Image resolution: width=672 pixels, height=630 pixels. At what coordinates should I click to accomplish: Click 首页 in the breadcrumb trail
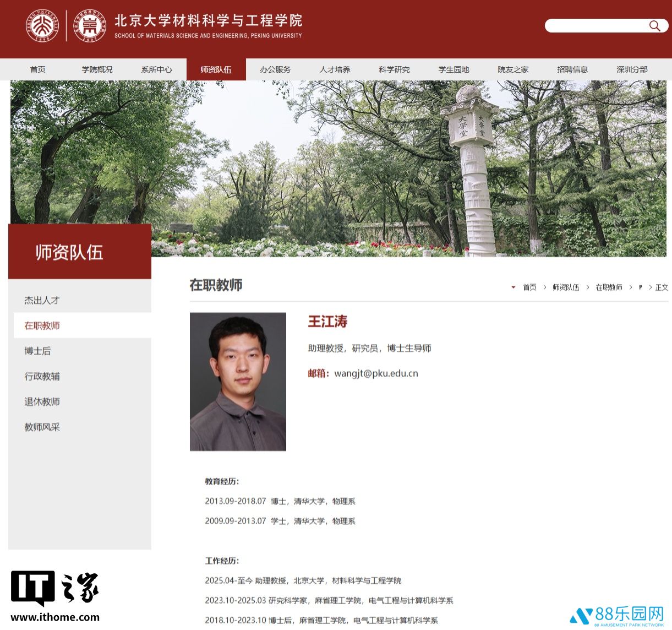[529, 287]
